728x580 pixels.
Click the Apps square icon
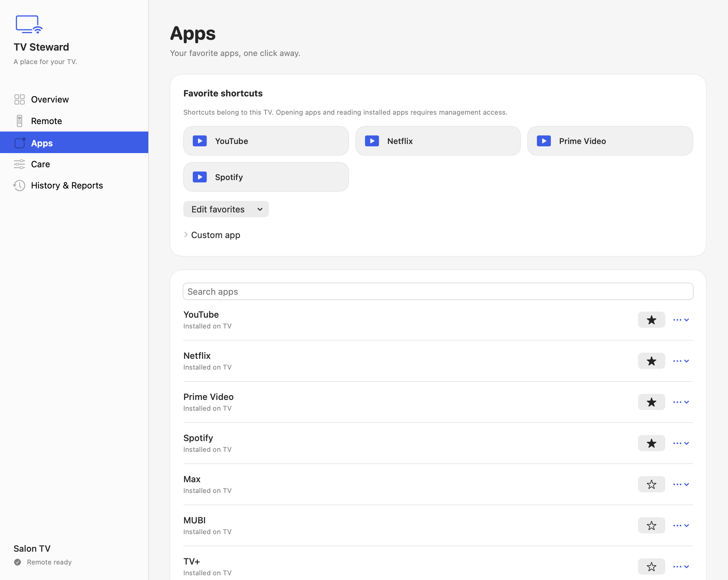pos(20,143)
